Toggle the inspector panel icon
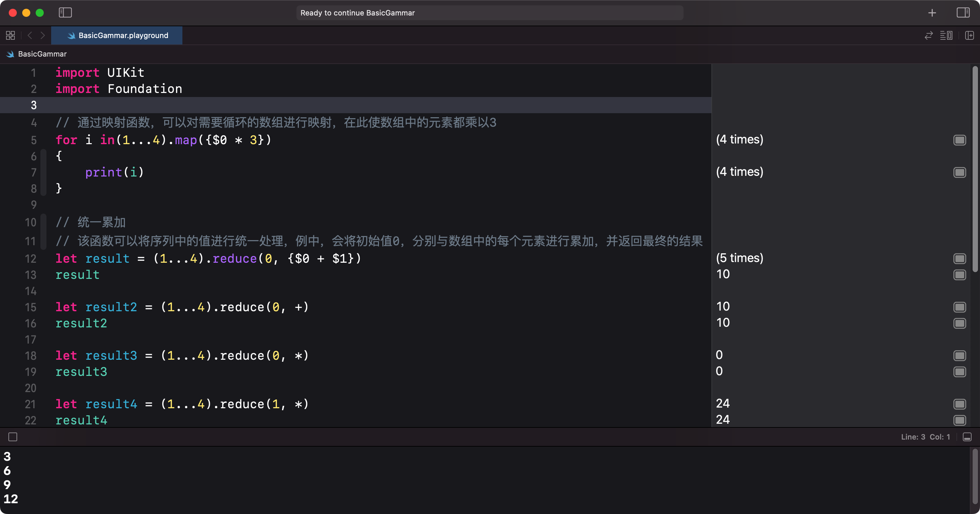Image resolution: width=980 pixels, height=514 pixels. 963,12
